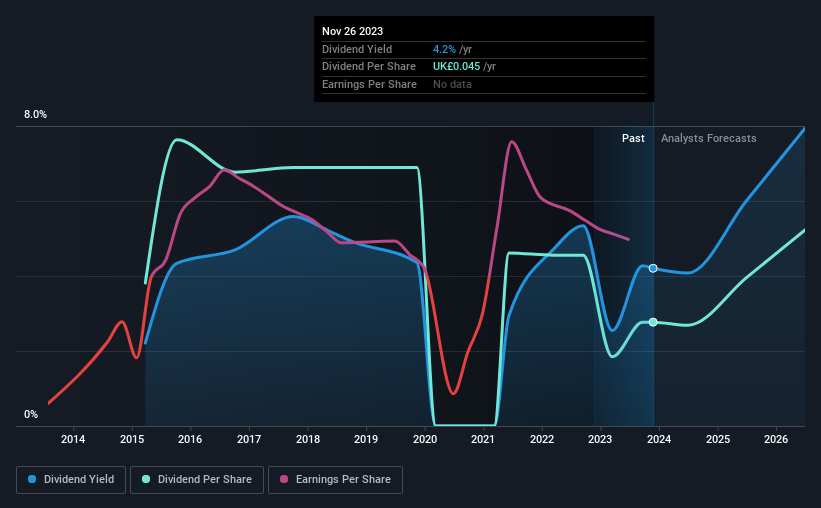Click the pink Earnings Per Share legend dot
The image size is (821, 508).
click(x=284, y=479)
